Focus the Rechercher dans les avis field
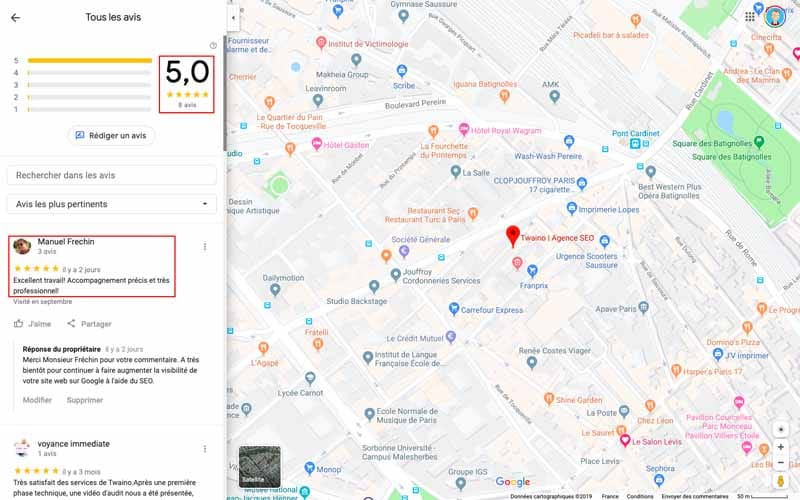Image resolution: width=800 pixels, height=500 pixels. click(x=112, y=175)
